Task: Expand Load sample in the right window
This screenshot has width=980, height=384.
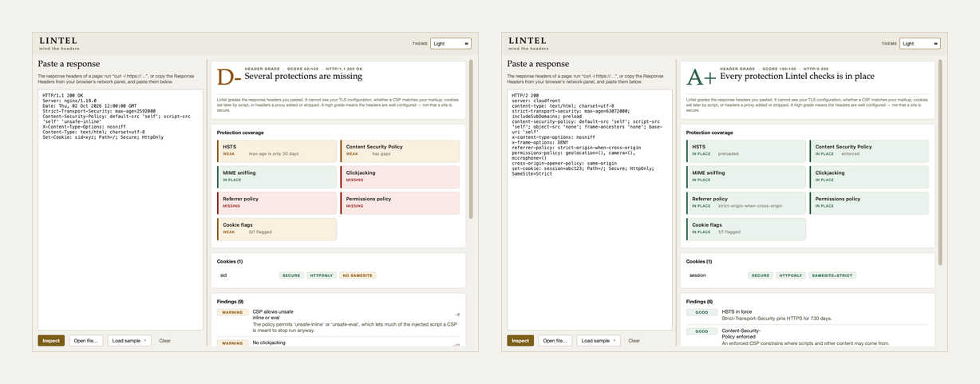Action: pos(599,341)
